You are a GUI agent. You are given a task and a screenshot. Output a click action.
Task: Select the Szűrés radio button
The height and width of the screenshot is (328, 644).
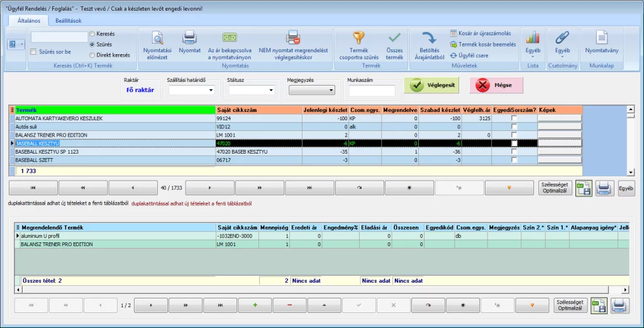click(92, 45)
